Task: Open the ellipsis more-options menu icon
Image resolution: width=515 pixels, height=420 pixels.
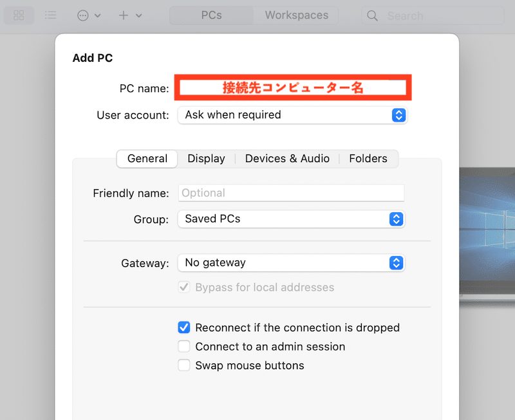Action: click(83, 15)
